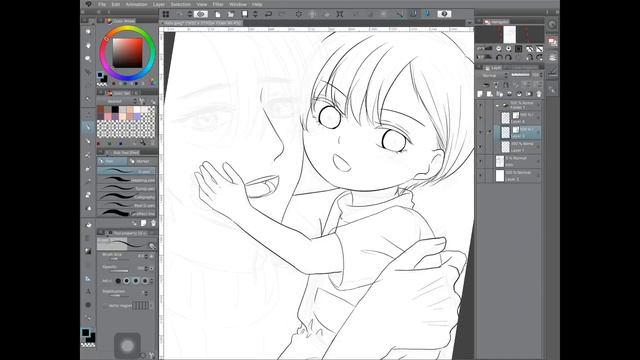Click the Open file icon in the command bar
Viewport: 640px width, 360px height.
tap(231, 14)
